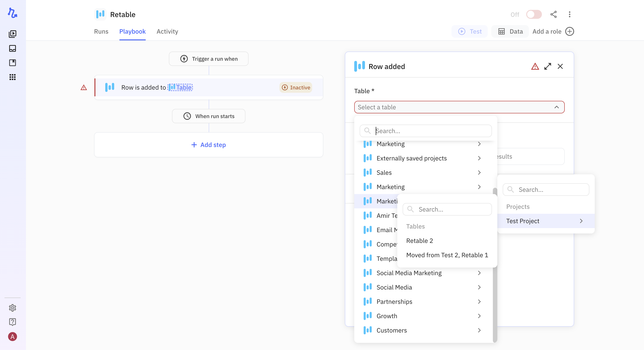This screenshot has width=644, height=350.
Task: Open the inbox icon in sidebar
Action: 13,48
